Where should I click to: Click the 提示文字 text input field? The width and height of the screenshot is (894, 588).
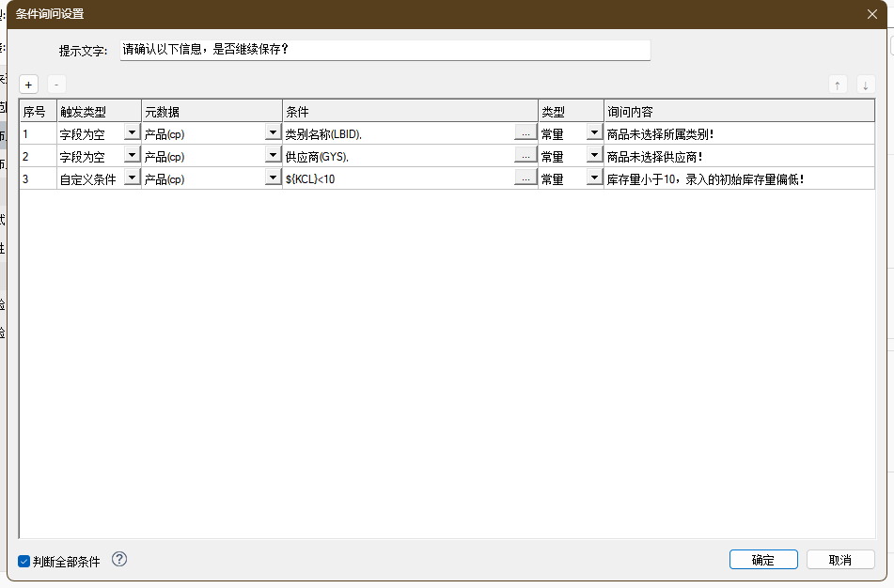coord(385,50)
